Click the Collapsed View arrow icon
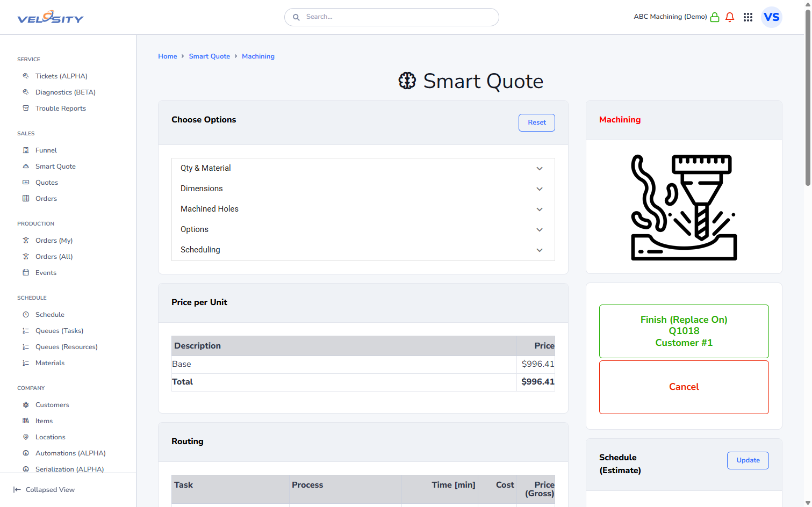Screen dimensions: 812x507 click(x=17, y=489)
